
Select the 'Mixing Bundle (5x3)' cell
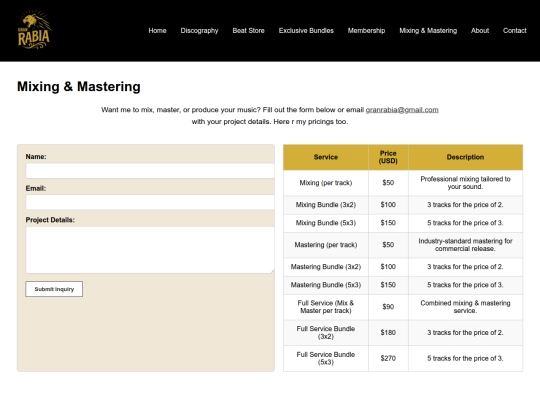click(326, 223)
